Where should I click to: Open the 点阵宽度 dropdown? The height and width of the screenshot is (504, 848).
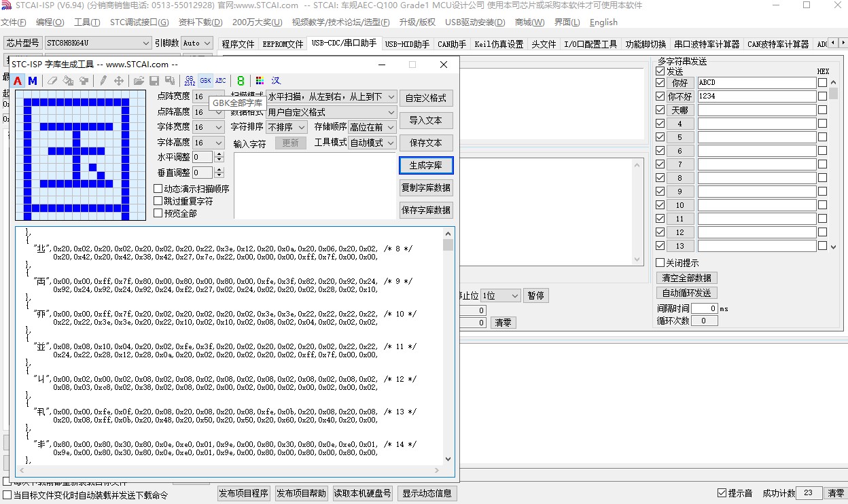[209, 96]
